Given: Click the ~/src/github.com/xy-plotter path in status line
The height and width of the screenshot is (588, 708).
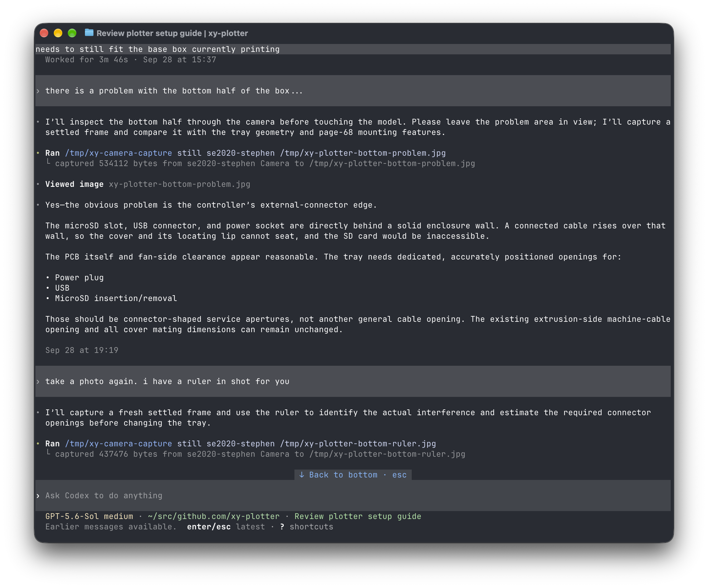Looking at the screenshot, I should click(x=214, y=517).
